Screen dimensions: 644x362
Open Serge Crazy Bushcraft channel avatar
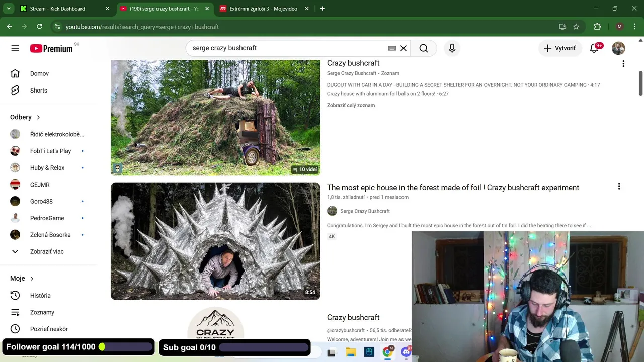(332, 211)
